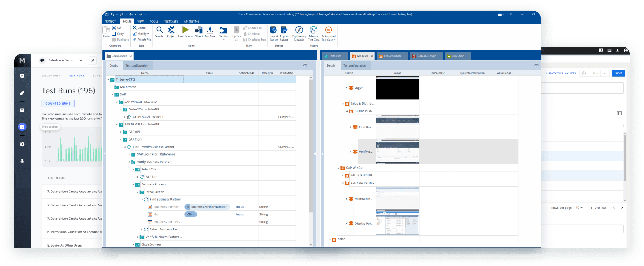
Task: Open the Search tool in the ribbon
Action: click(160, 32)
